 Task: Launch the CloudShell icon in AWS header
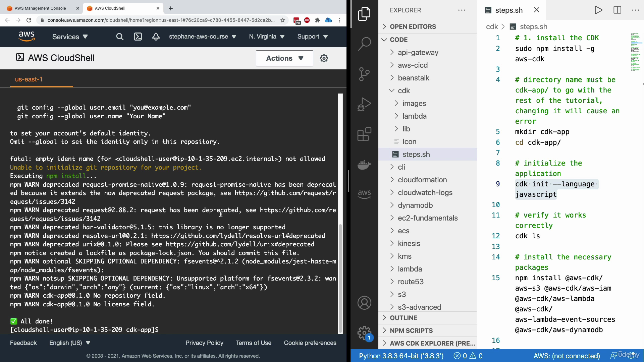tap(138, 37)
